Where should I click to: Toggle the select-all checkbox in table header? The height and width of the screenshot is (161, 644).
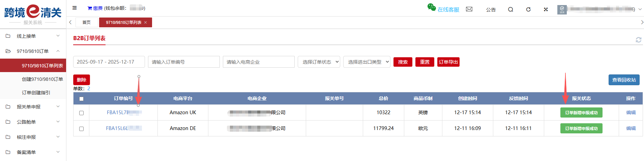tap(81, 99)
